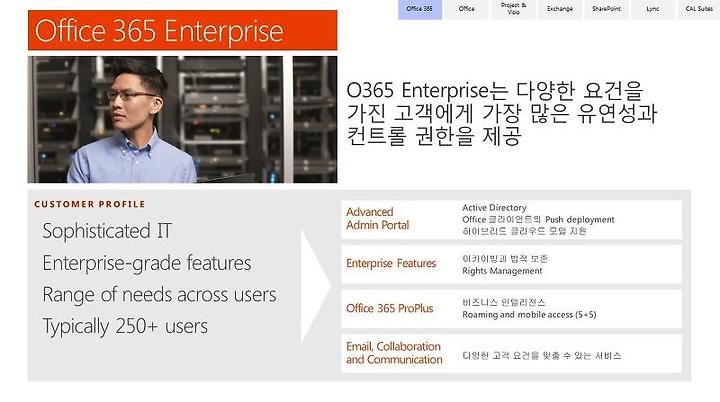Click the Rights Management text

tap(502, 271)
